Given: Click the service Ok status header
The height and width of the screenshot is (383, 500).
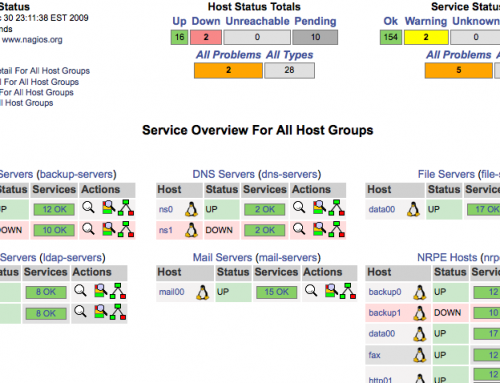Looking at the screenshot, I should 391,21.
